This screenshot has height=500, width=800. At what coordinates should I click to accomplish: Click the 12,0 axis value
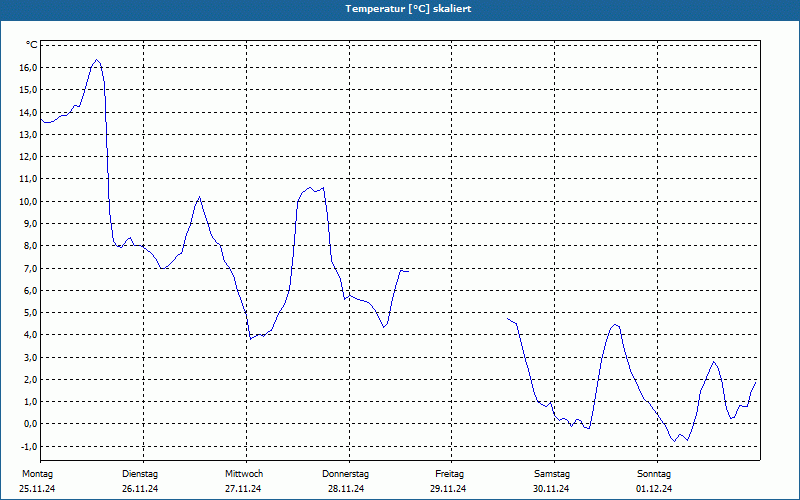coord(28,157)
